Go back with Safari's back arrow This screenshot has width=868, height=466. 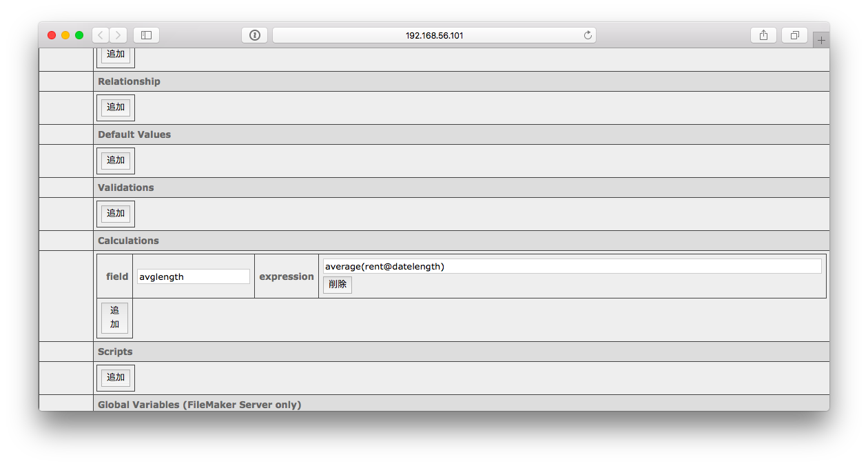(x=101, y=35)
